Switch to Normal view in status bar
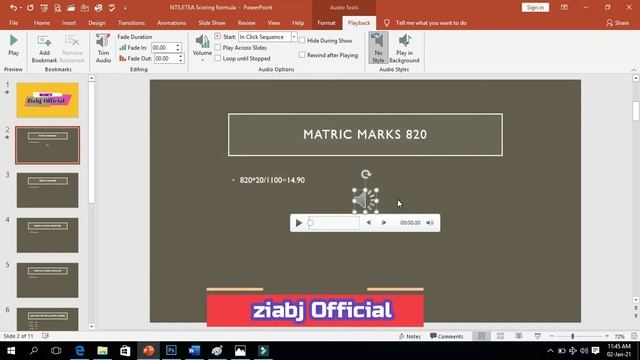The image size is (640, 360). click(482, 336)
